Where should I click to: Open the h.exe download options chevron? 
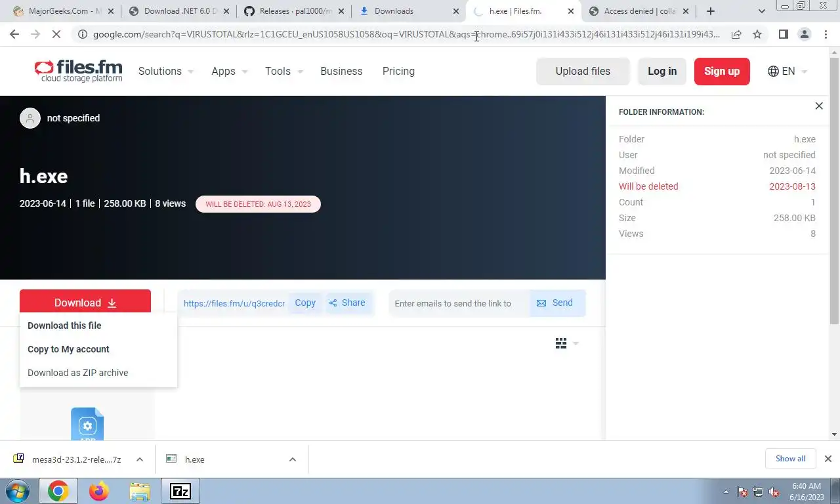coord(293,459)
